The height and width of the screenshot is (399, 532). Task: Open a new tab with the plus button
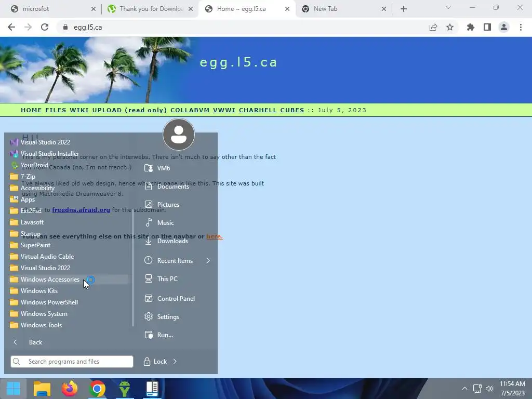[403, 9]
